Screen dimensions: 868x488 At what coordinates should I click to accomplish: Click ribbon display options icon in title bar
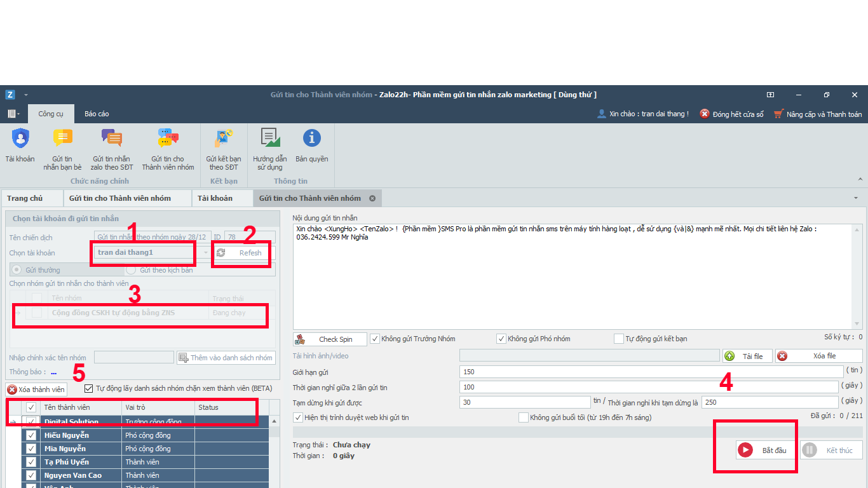pos(770,95)
